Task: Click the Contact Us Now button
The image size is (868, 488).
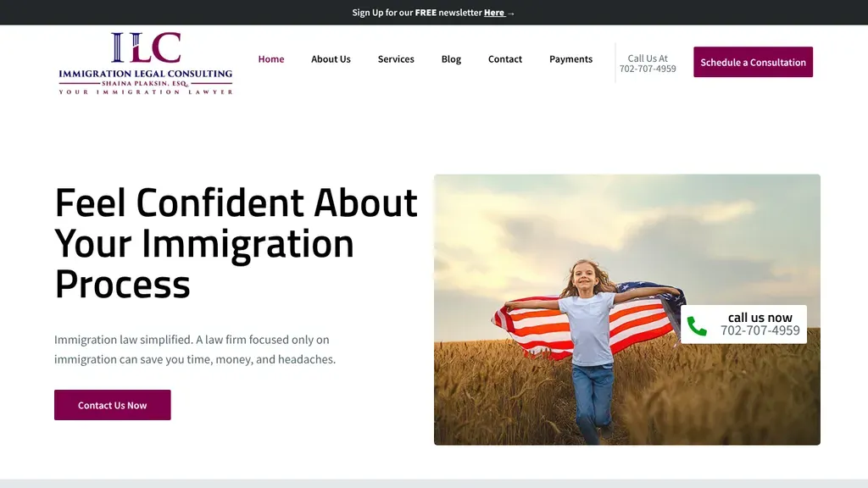Action: tap(113, 405)
